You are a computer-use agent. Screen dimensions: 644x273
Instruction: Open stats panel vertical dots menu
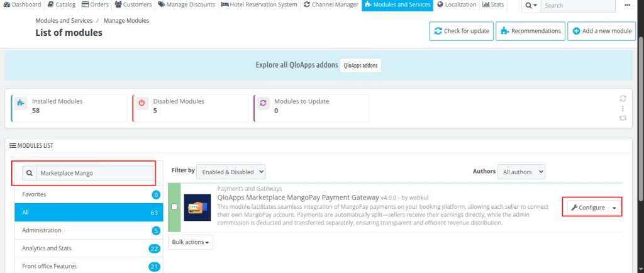623,108
